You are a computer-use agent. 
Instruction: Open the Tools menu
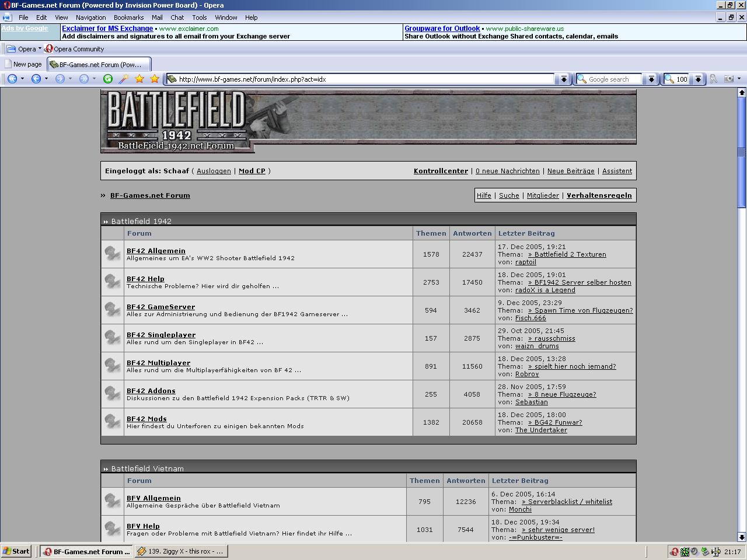click(x=200, y=17)
